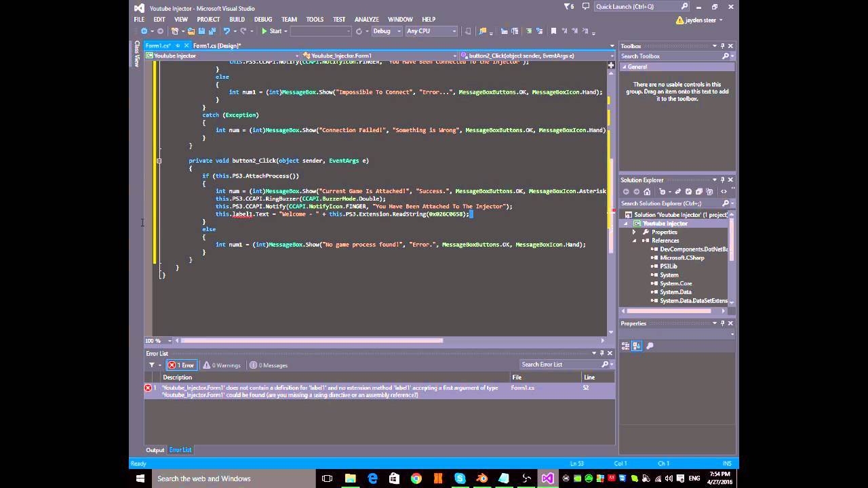Click the feedback speech bubble icon
The height and width of the screenshot is (488, 868).
click(x=585, y=7)
